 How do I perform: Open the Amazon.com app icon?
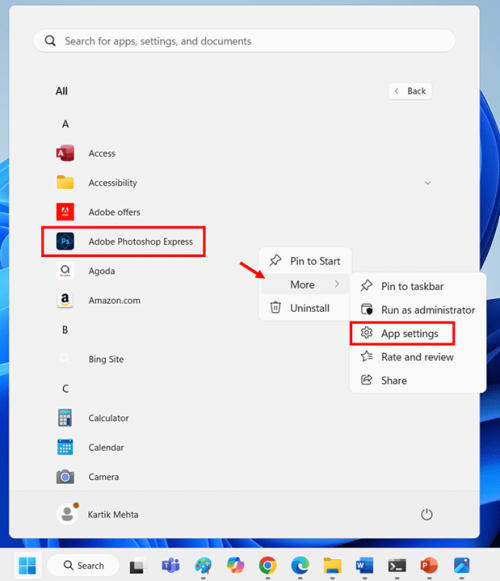click(x=65, y=300)
